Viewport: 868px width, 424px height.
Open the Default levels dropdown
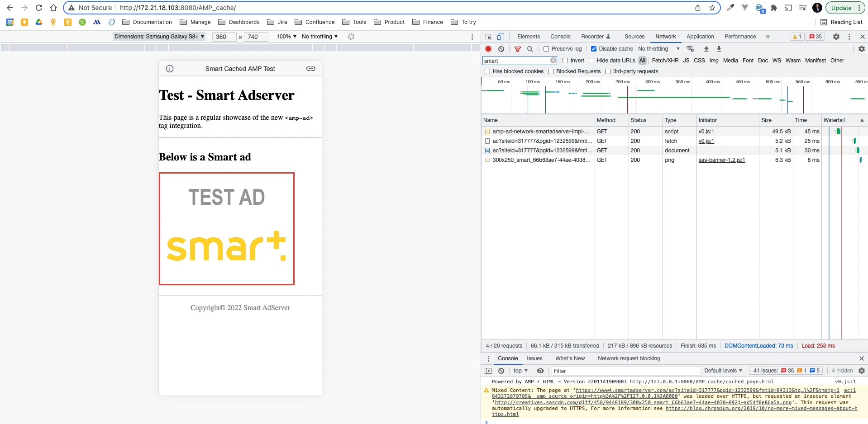[x=723, y=371]
